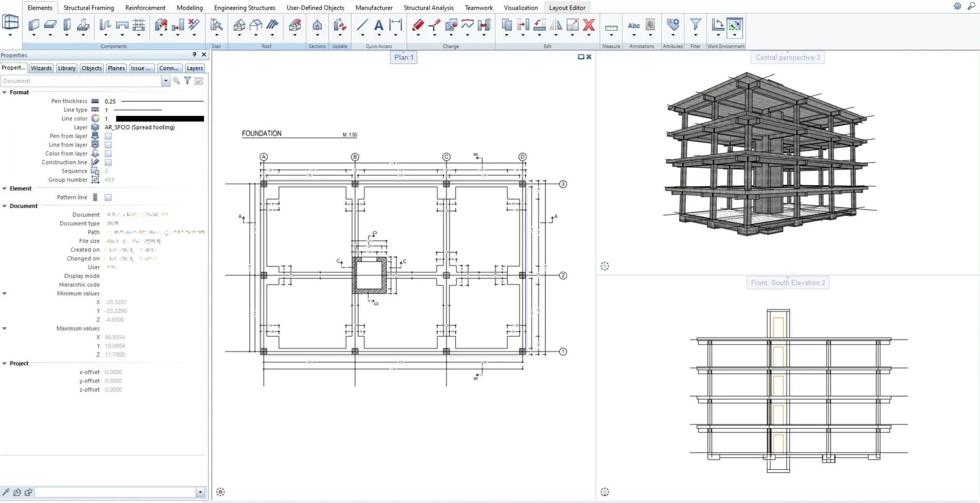Click the Sections tool icon
Image resolution: width=980 pixels, height=503 pixels.
317,25
